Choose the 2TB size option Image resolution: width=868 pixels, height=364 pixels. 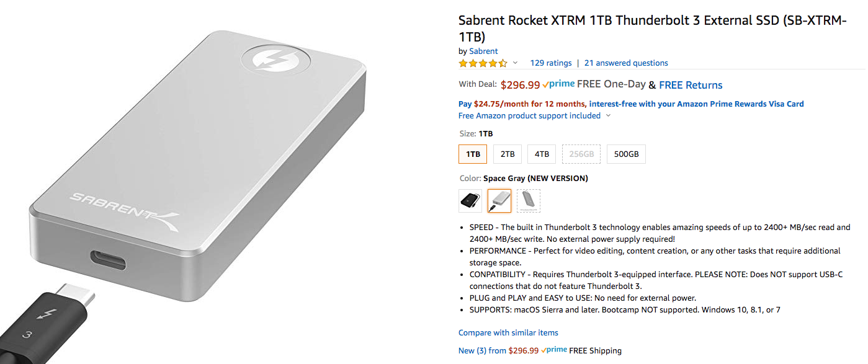tap(508, 154)
